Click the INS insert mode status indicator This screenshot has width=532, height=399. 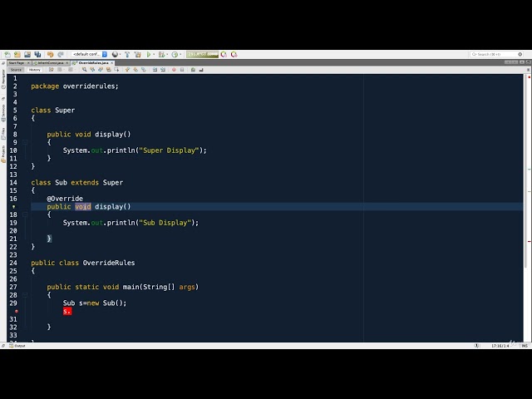click(525, 346)
